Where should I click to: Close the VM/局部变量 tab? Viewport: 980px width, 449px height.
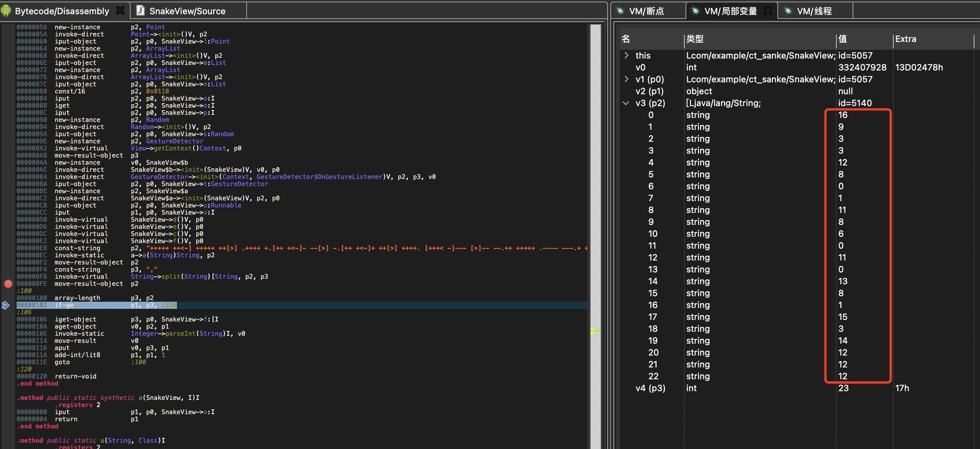point(768,11)
